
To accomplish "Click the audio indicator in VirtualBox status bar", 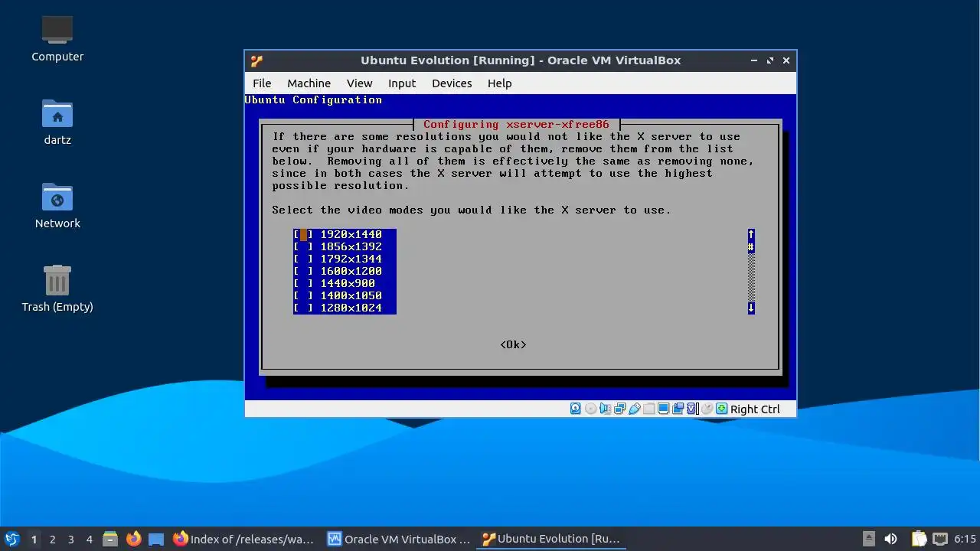I will coord(606,409).
